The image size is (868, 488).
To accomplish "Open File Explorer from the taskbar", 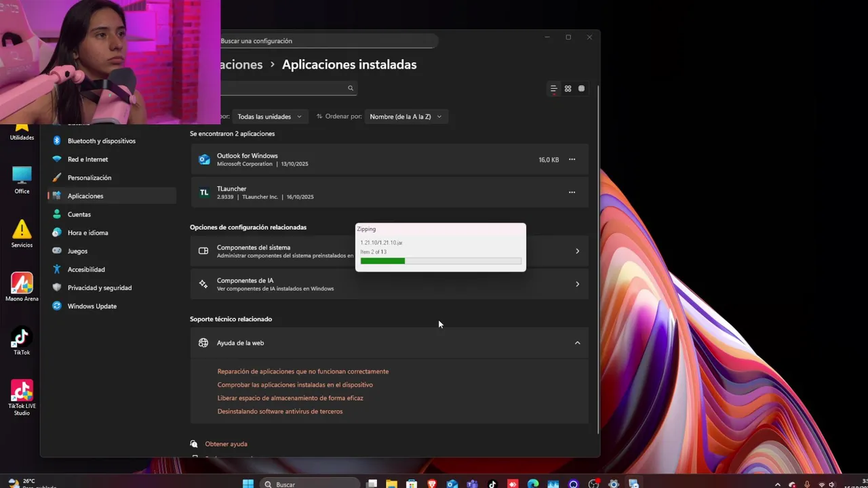I will 391,484.
